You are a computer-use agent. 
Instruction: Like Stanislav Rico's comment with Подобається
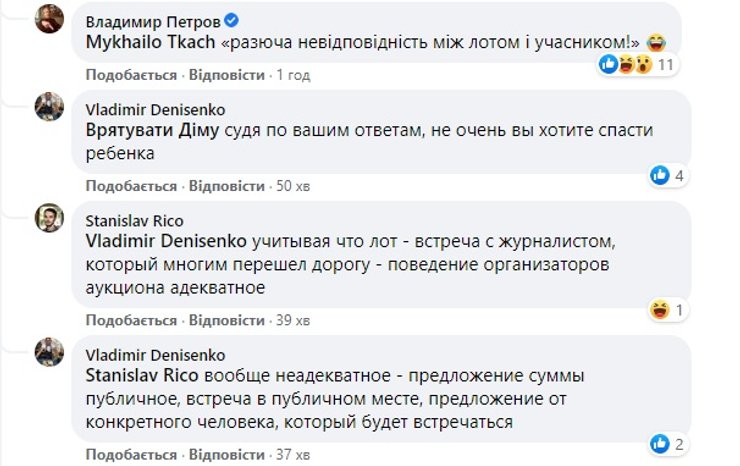pyautogui.click(x=131, y=320)
